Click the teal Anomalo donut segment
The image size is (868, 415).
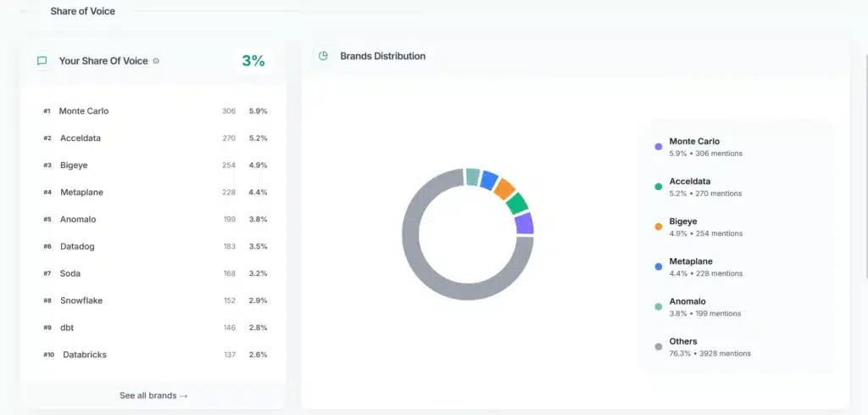click(472, 177)
